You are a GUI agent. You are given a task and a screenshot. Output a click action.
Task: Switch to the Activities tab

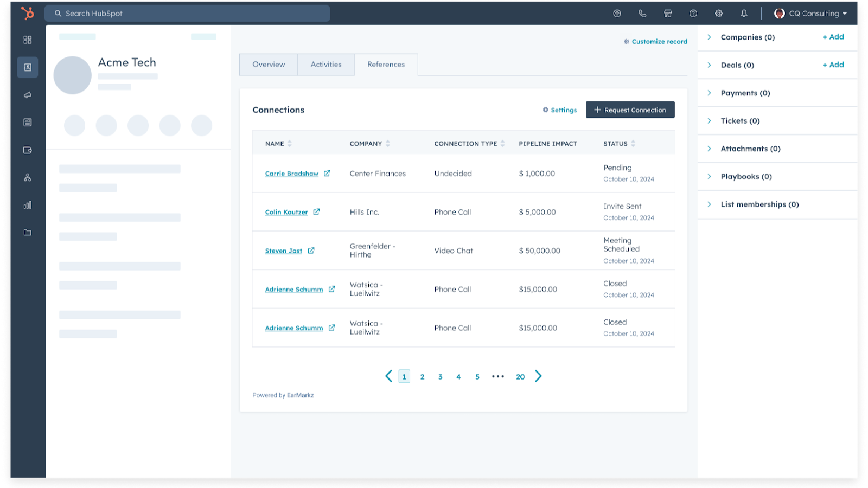point(326,65)
